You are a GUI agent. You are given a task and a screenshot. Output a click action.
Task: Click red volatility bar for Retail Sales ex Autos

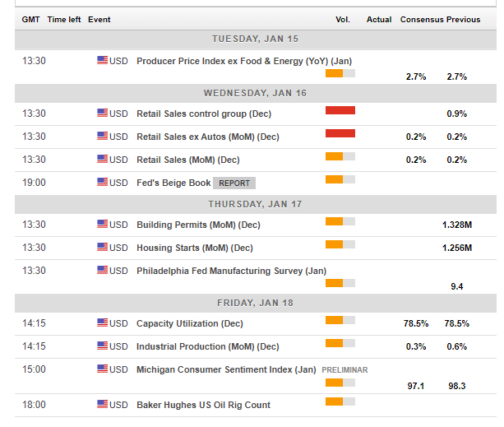pyautogui.click(x=340, y=133)
